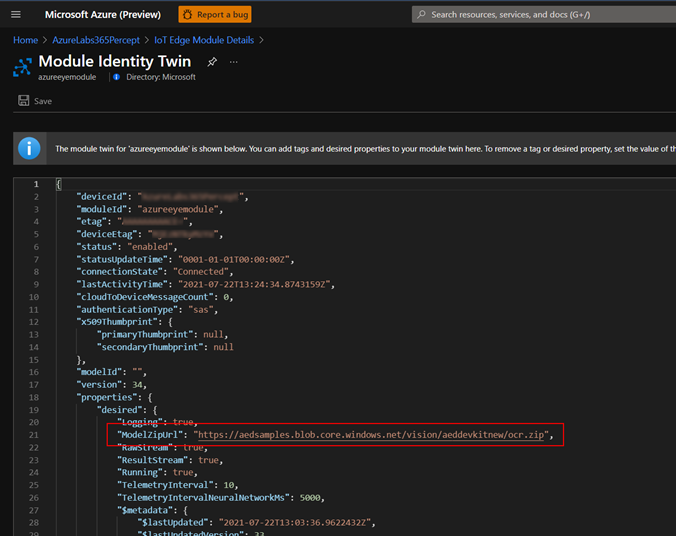Image resolution: width=676 pixels, height=536 pixels.
Task: Click the "azureeyemodule" moduleId value
Action: click(178, 209)
